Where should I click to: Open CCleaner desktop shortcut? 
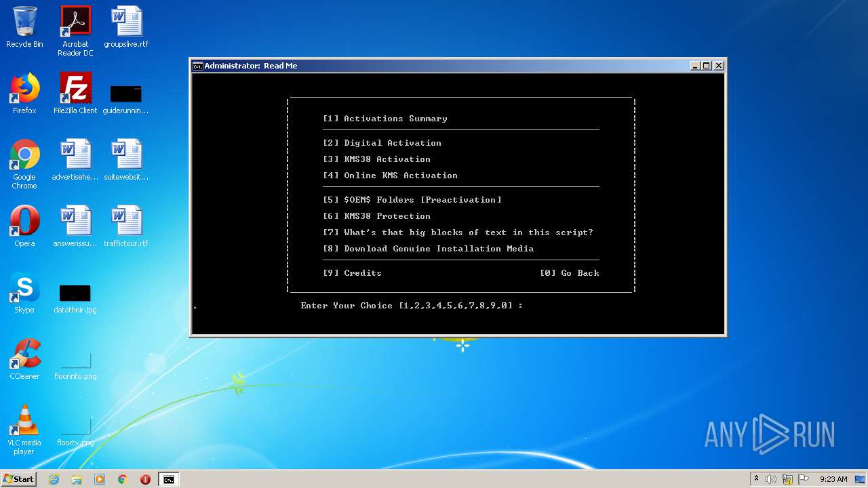[24, 360]
